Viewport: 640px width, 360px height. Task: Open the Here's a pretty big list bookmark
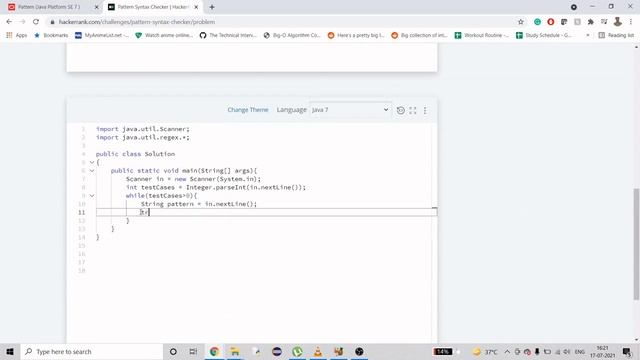(356, 35)
